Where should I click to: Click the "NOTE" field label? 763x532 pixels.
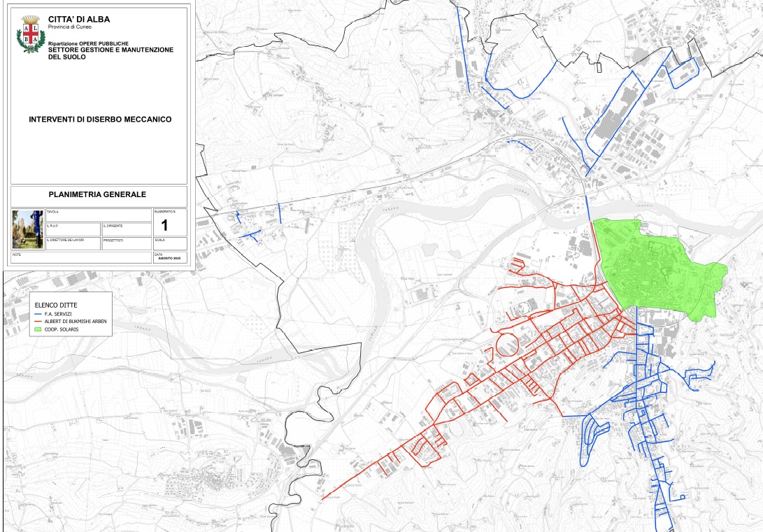point(17,254)
